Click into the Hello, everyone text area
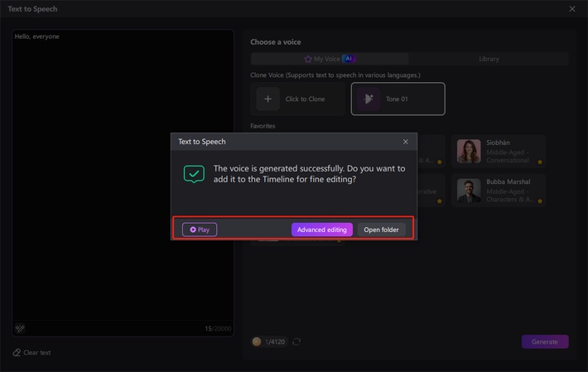Viewport: 588px width, 372px height. (x=123, y=166)
